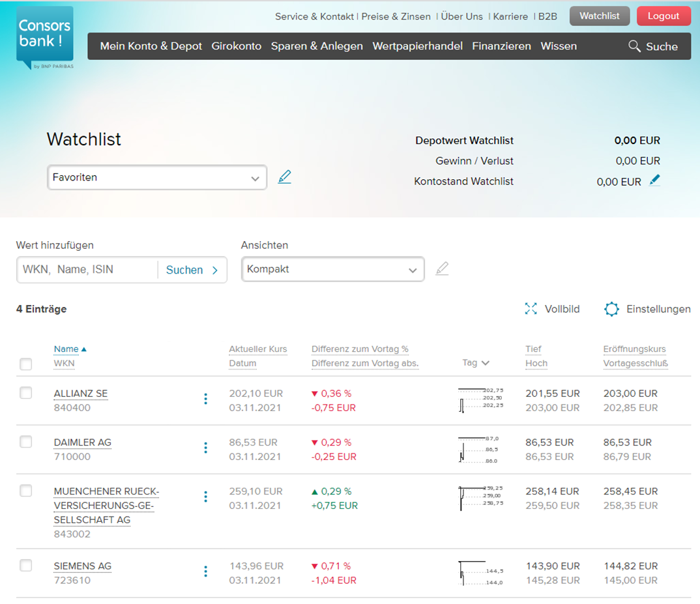Click the Daimler current price 86,53 EUR
700x604 pixels.
click(253, 442)
